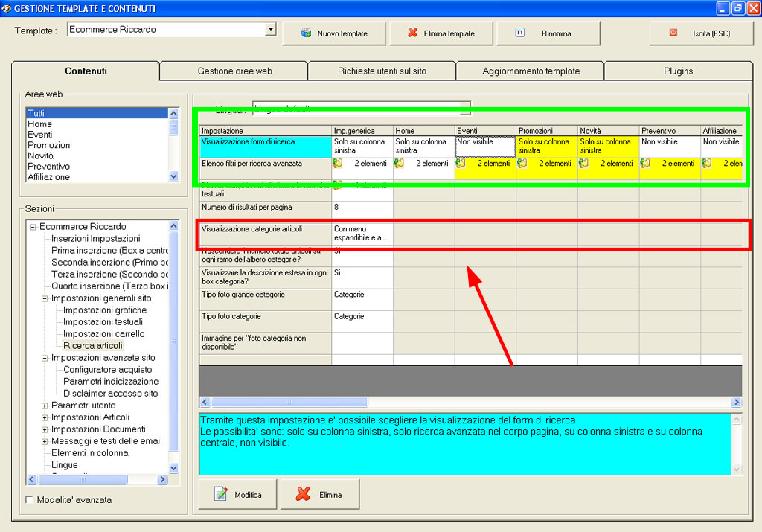Expand Messaggi e testi delle email node
Image resolution: width=762 pixels, height=532 pixels.
tap(45, 441)
